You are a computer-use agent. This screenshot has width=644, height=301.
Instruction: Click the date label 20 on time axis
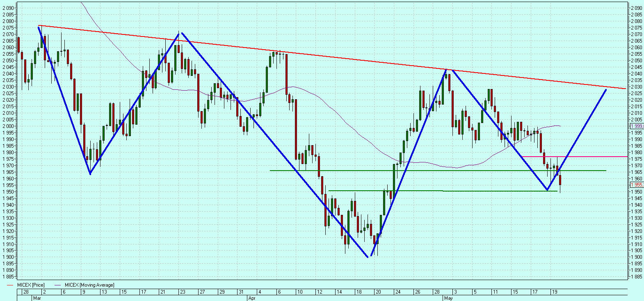coord(378,292)
